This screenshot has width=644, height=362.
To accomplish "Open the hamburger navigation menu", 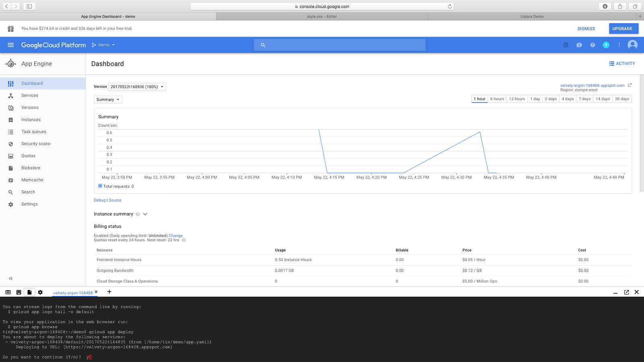I will pos(11,45).
